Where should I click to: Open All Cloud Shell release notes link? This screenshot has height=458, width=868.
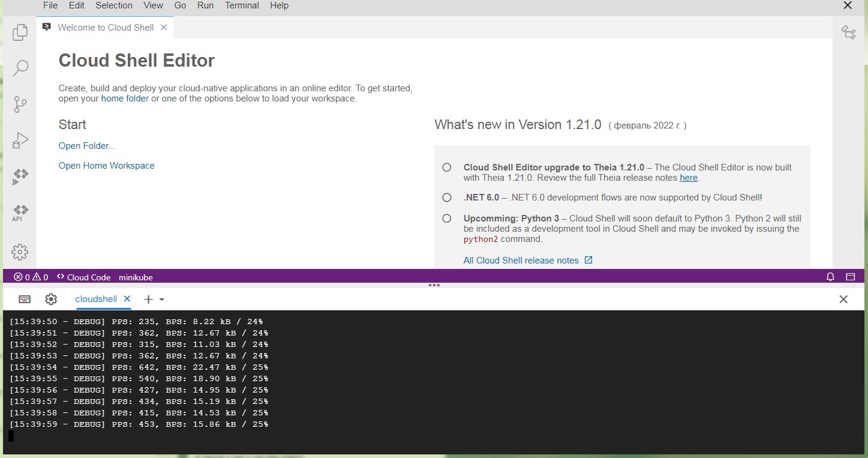pyautogui.click(x=521, y=261)
